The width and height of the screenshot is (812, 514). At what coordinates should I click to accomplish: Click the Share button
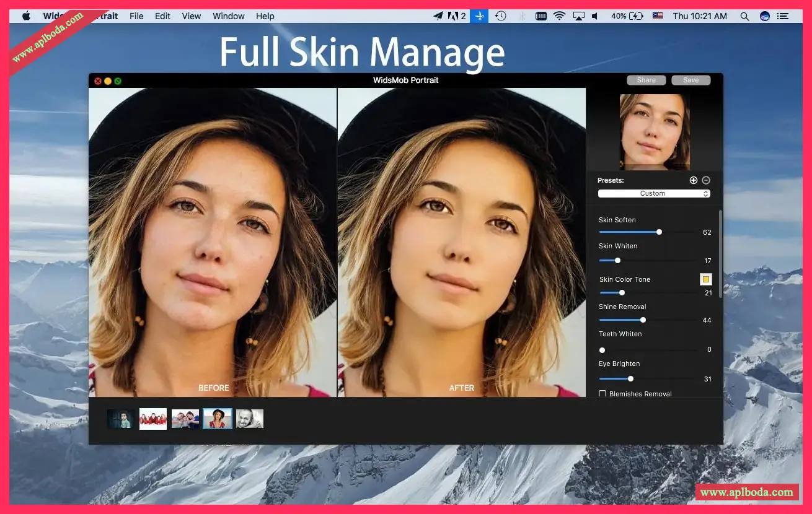646,81
